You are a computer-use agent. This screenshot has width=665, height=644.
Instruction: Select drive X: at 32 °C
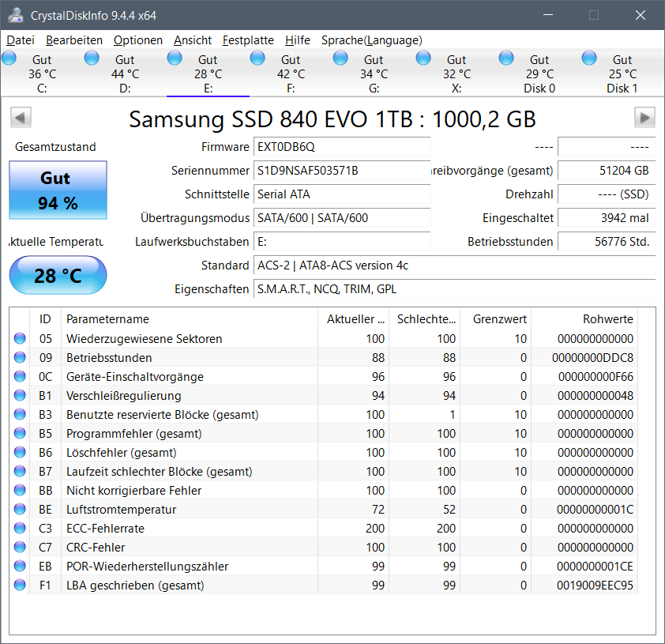click(x=456, y=73)
